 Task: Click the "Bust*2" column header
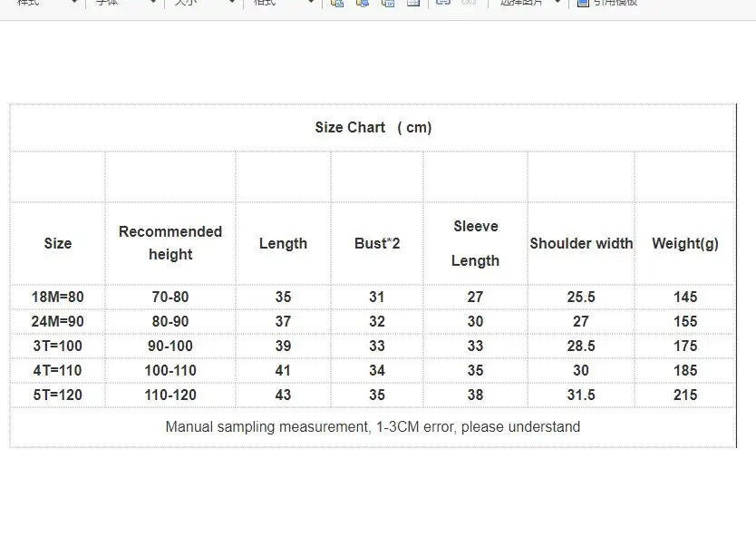point(377,243)
